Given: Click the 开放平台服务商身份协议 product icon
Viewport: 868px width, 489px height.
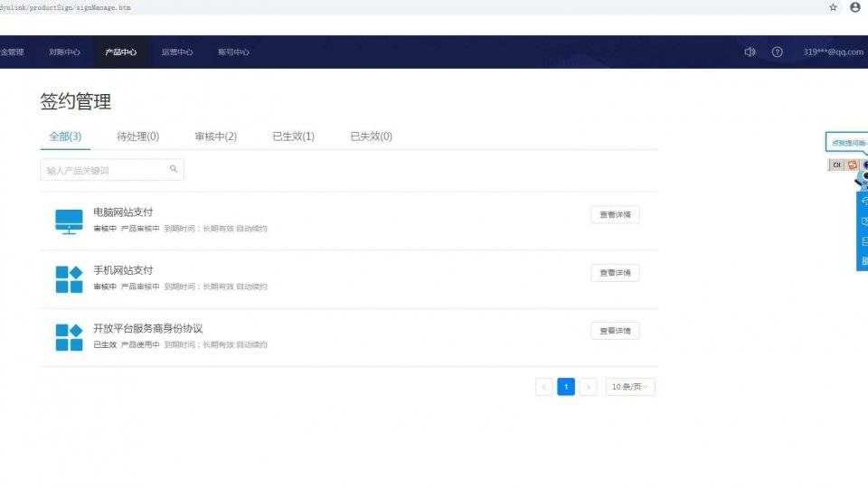Looking at the screenshot, I should [69, 336].
